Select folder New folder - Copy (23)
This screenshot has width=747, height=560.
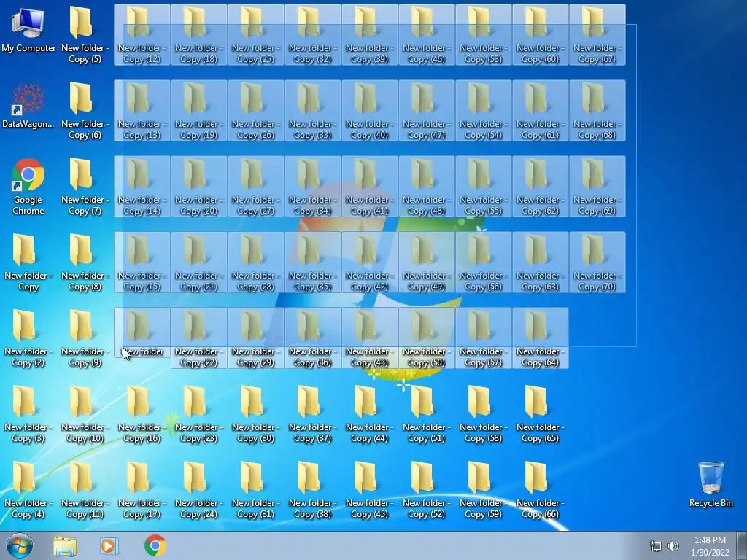pos(198,413)
